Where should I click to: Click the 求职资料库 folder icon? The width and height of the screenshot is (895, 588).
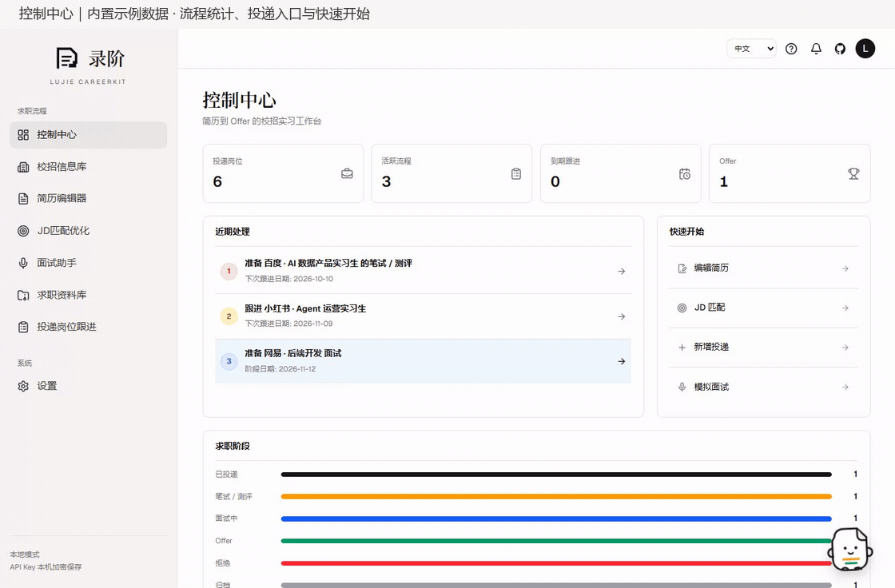pos(23,295)
